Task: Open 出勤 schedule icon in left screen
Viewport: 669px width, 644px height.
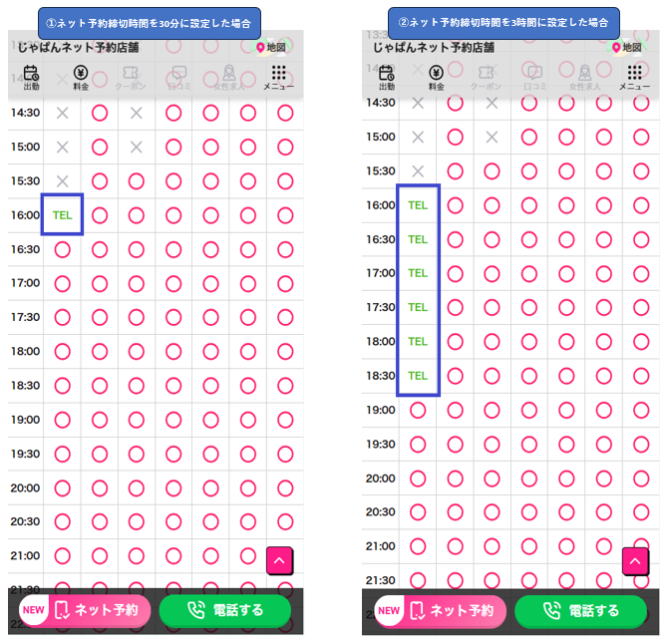Action: point(31,77)
